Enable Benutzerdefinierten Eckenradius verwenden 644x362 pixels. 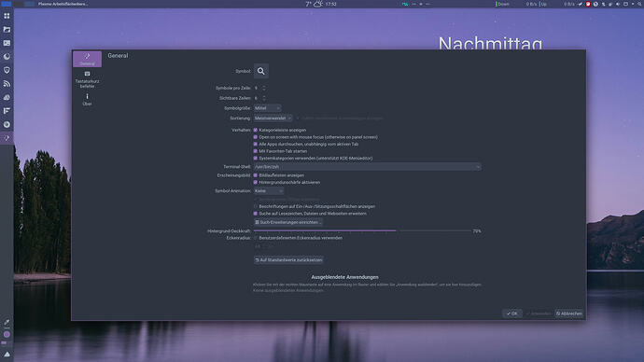pos(256,238)
